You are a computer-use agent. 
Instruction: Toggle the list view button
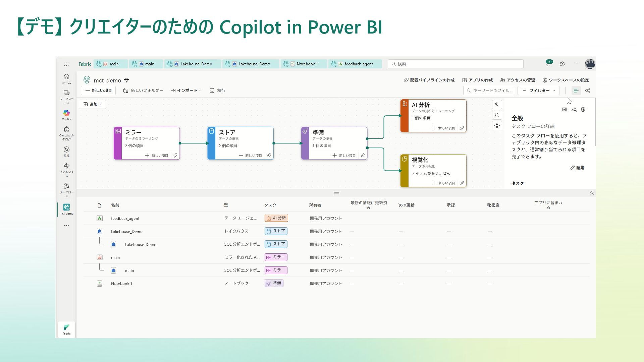[576, 90]
